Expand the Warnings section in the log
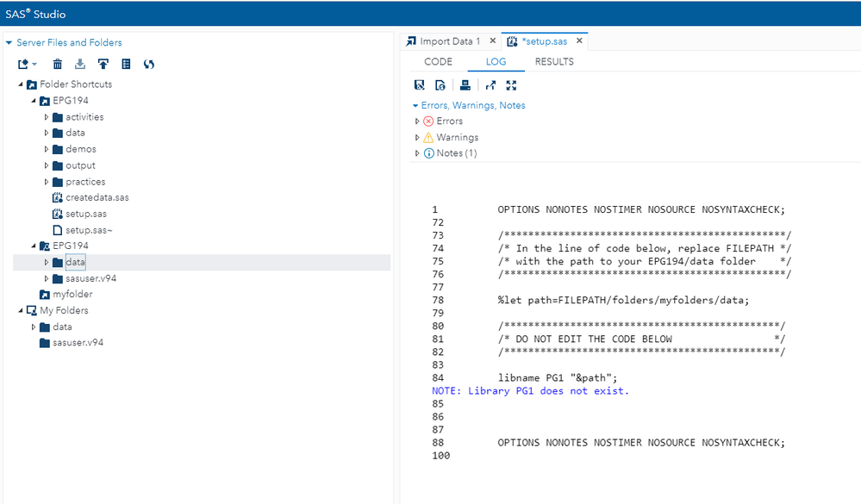 click(x=418, y=138)
